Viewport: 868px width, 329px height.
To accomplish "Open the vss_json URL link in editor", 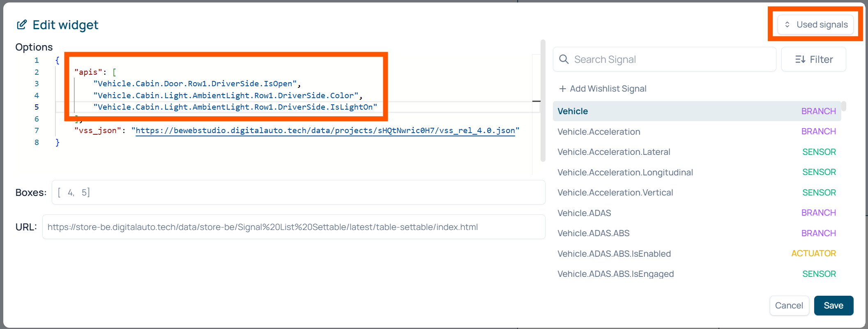I will [325, 131].
